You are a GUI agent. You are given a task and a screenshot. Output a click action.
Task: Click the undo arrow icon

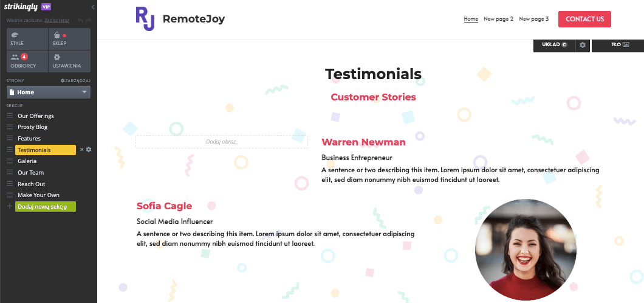[80, 20]
